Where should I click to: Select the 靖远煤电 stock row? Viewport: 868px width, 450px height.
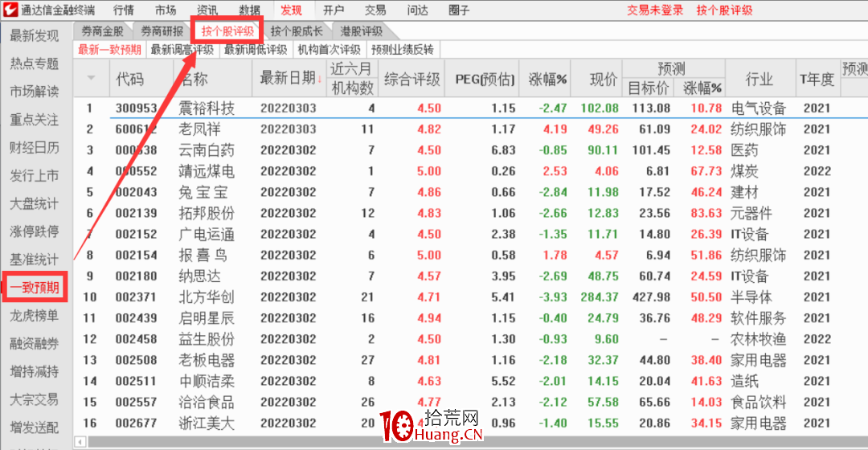tap(470, 171)
